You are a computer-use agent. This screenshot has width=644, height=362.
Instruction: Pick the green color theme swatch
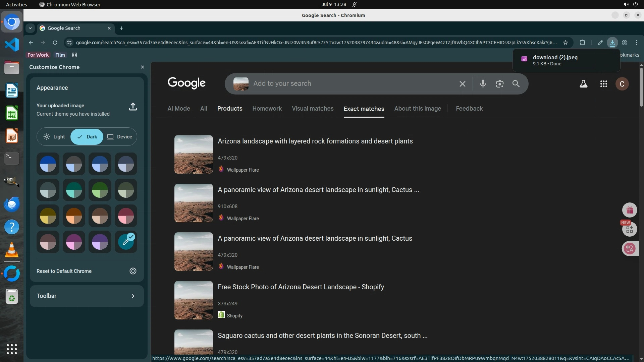[100, 190]
